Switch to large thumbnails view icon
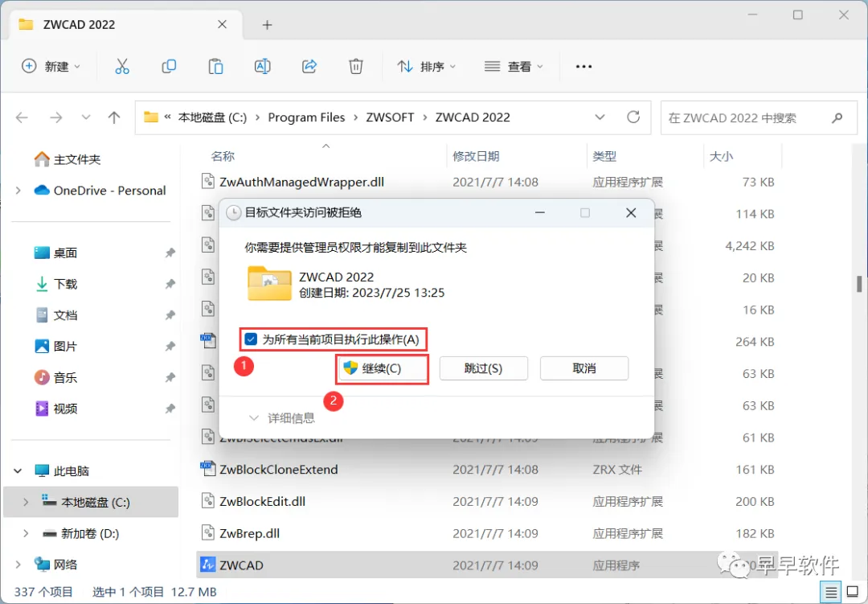 point(853,593)
